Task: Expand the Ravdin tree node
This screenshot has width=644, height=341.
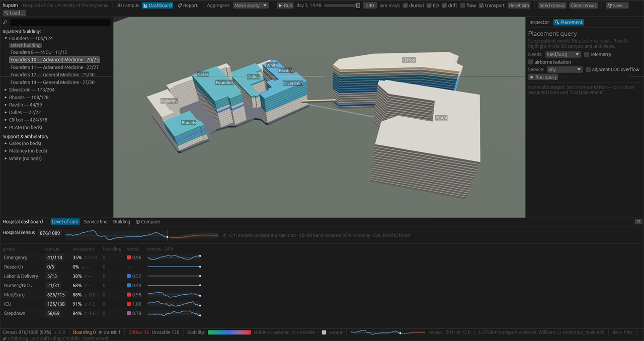Action: [6, 105]
